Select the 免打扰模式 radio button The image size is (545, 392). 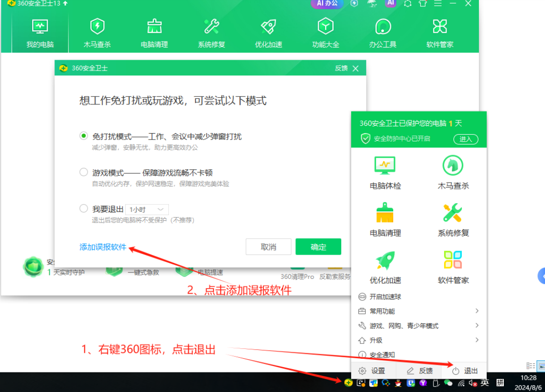click(x=83, y=136)
